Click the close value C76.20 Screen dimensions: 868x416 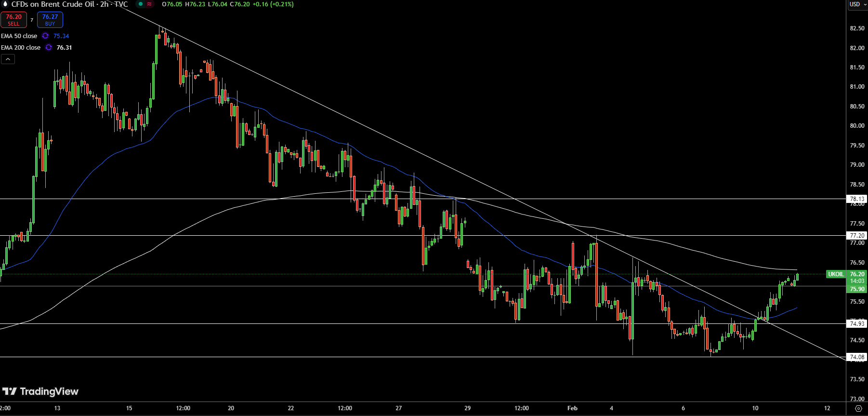[x=240, y=4]
